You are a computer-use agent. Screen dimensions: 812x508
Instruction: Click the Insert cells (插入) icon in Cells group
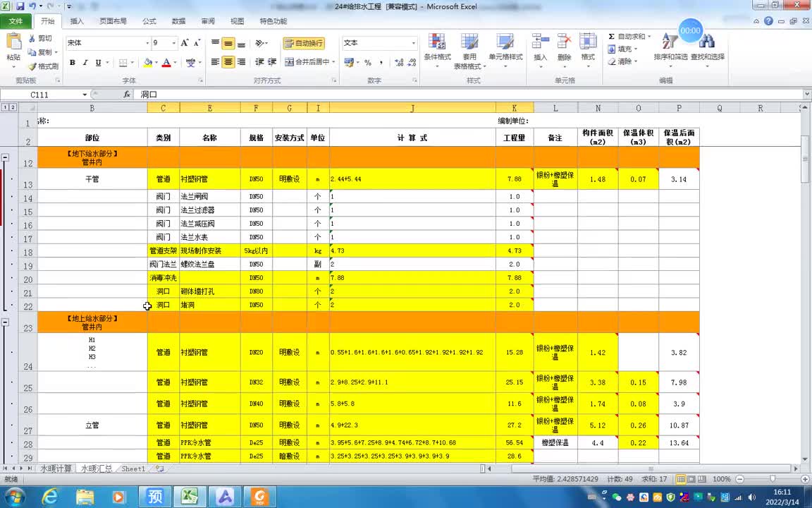click(x=540, y=42)
